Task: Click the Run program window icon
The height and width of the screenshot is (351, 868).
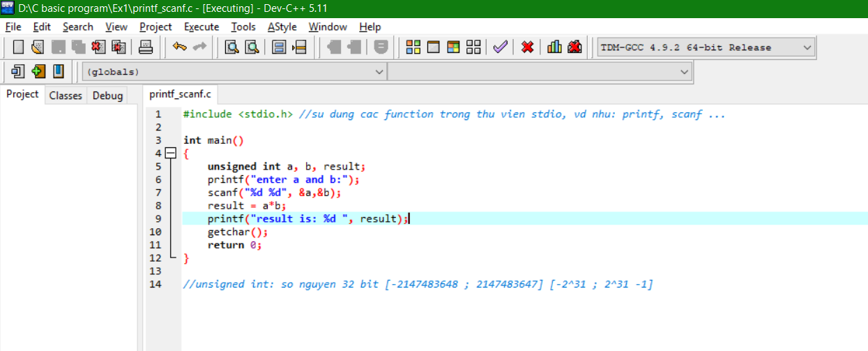Action: point(434,47)
